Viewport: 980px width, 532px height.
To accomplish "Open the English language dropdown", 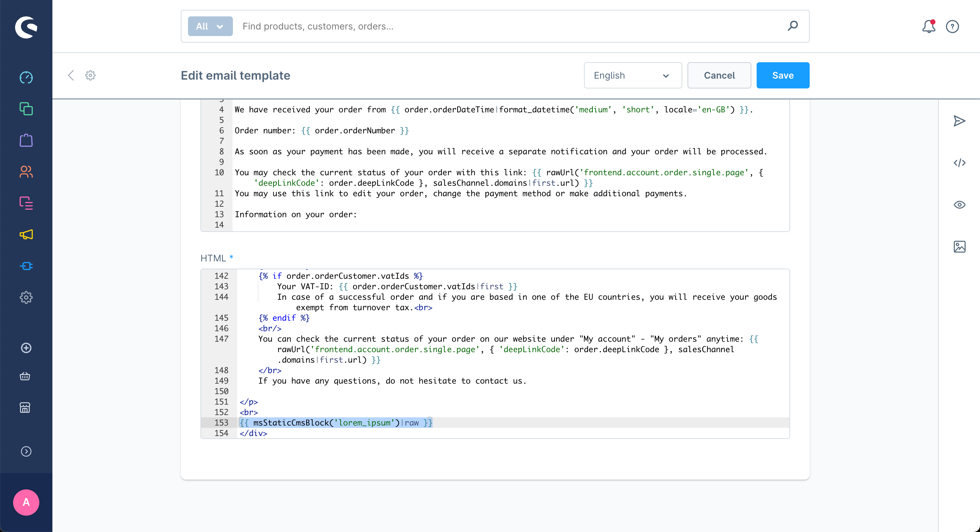I will click(633, 75).
